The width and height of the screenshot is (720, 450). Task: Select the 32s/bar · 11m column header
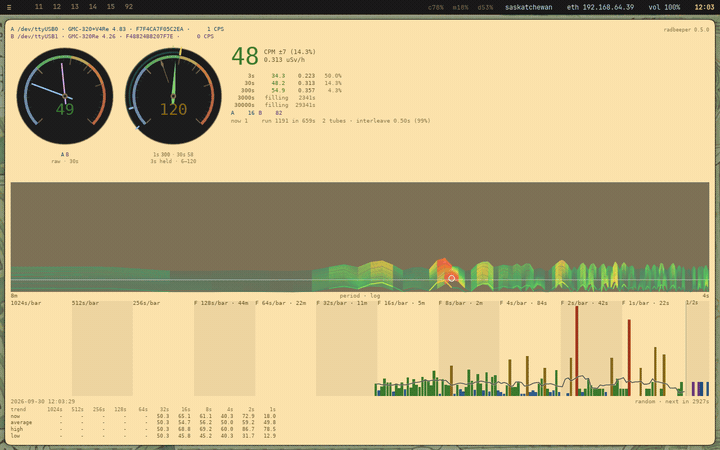(x=342, y=303)
